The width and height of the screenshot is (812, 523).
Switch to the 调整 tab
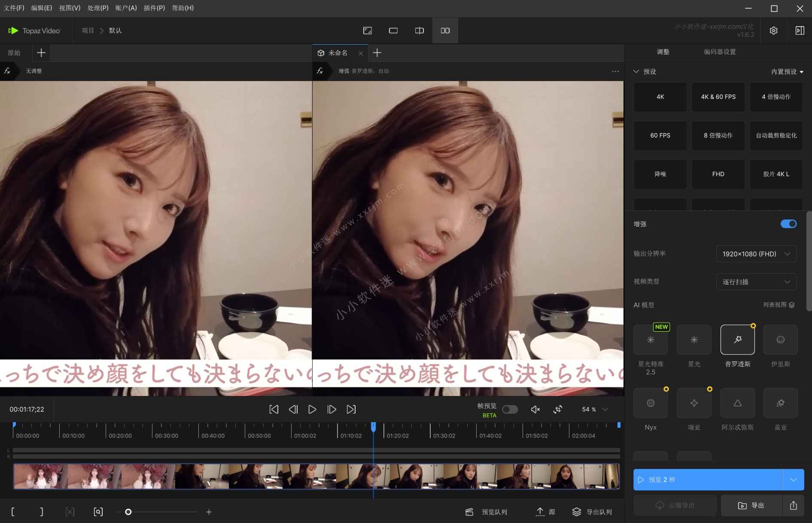pyautogui.click(x=663, y=52)
